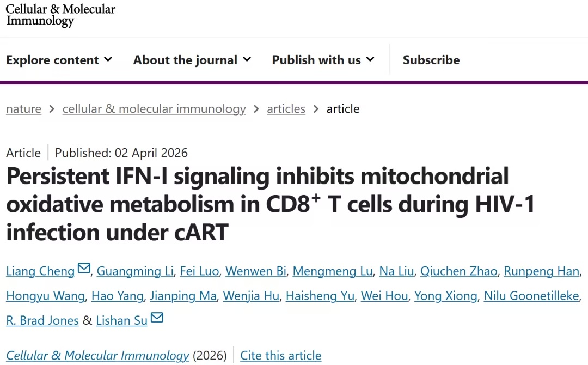This screenshot has height=365, width=588.
Task: Click envelope icon beside Lishan Su
Action: click(x=157, y=318)
